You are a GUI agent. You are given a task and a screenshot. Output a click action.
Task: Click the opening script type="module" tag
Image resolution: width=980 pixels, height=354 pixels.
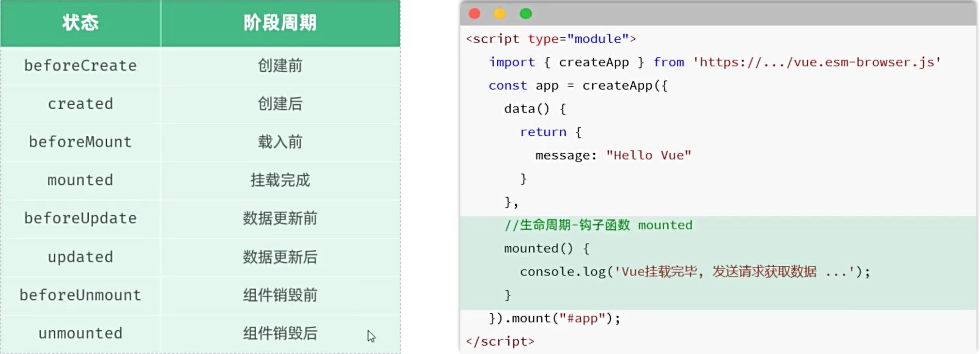pyautogui.click(x=551, y=39)
